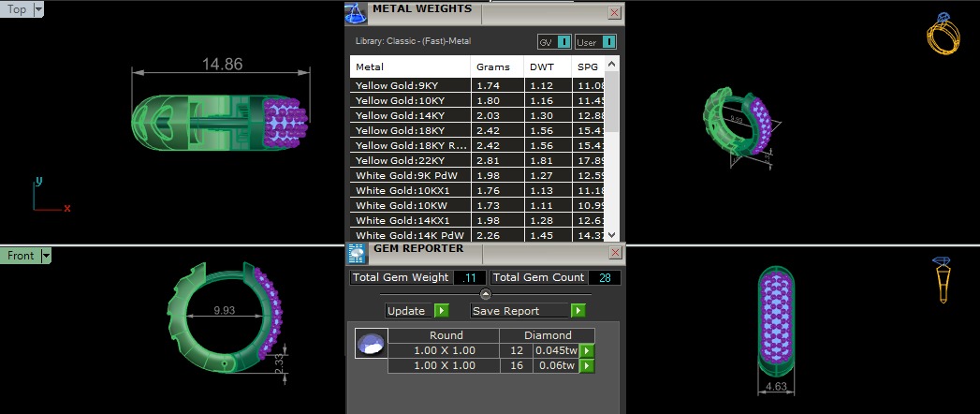This screenshot has height=414, width=980.
Task: Select the White Gold:14K PdW row
Action: [477, 236]
